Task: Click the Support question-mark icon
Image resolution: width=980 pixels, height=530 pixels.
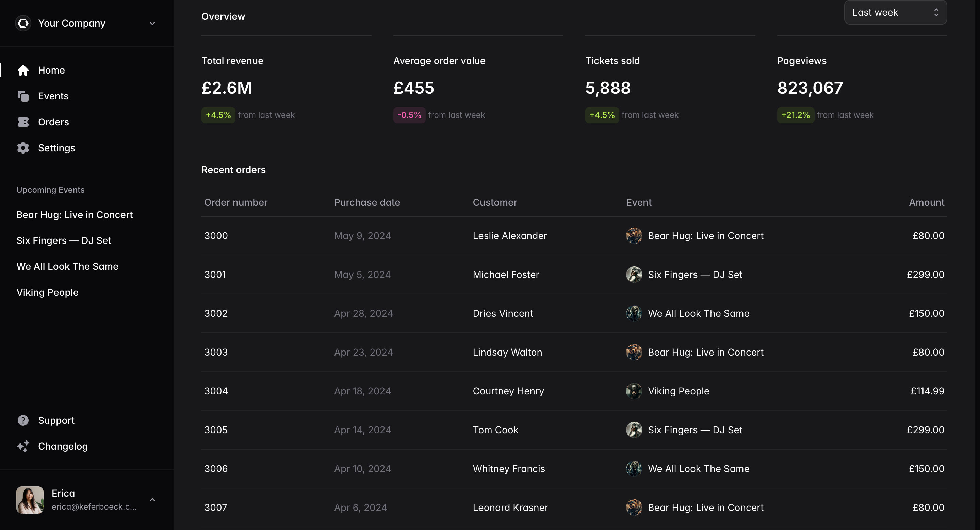Action: tap(23, 420)
